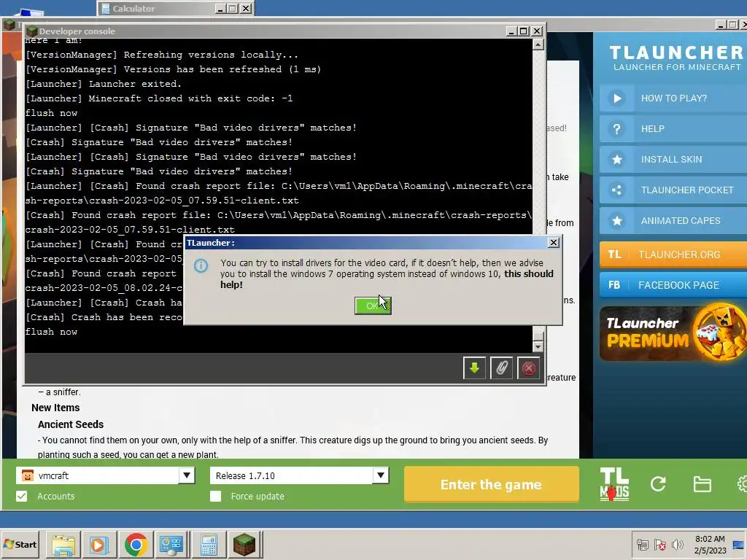The width and height of the screenshot is (747, 560).
Task: Open ANIMATED CAPES item
Action: [x=673, y=220]
